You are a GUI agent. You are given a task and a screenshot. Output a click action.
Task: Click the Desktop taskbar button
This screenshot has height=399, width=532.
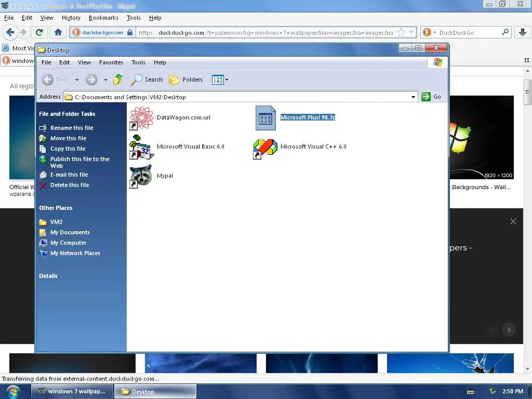point(155,392)
